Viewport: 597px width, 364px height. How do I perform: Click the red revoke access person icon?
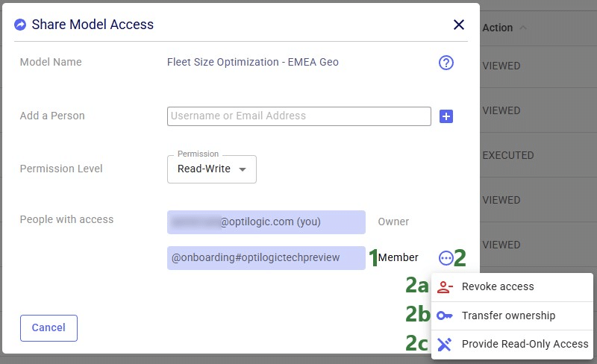445,286
